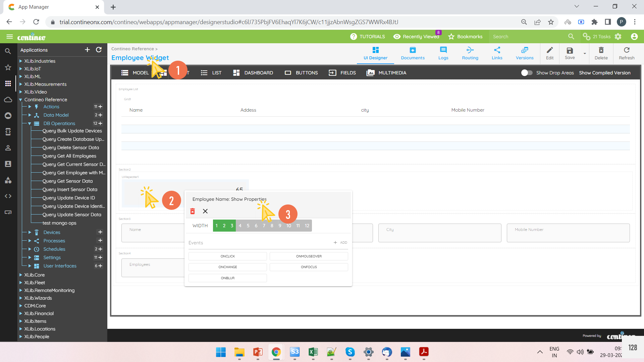Collapse the DB Operations tree node
The height and width of the screenshot is (362, 644).
click(x=30, y=123)
